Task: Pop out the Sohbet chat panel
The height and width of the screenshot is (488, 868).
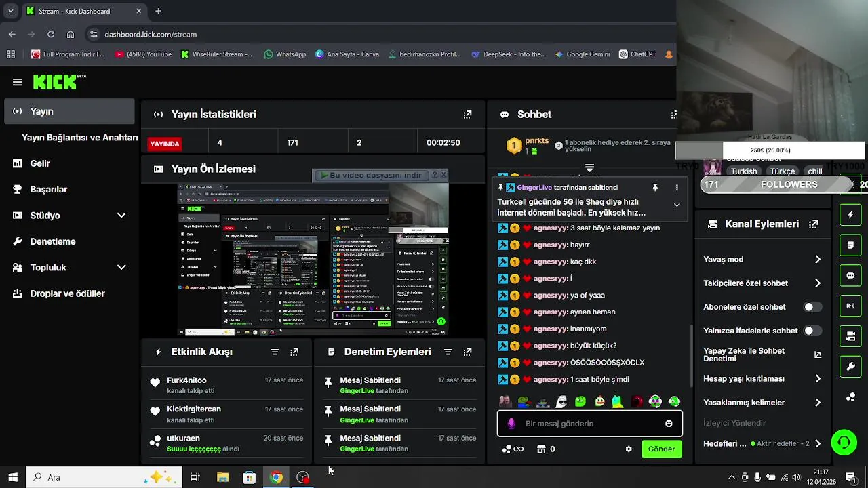Action: click(673, 115)
